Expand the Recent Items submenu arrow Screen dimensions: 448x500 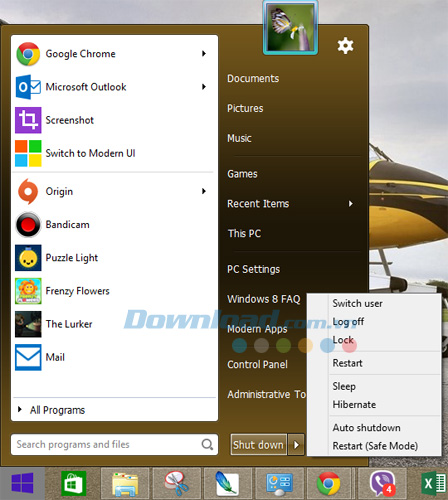point(350,204)
